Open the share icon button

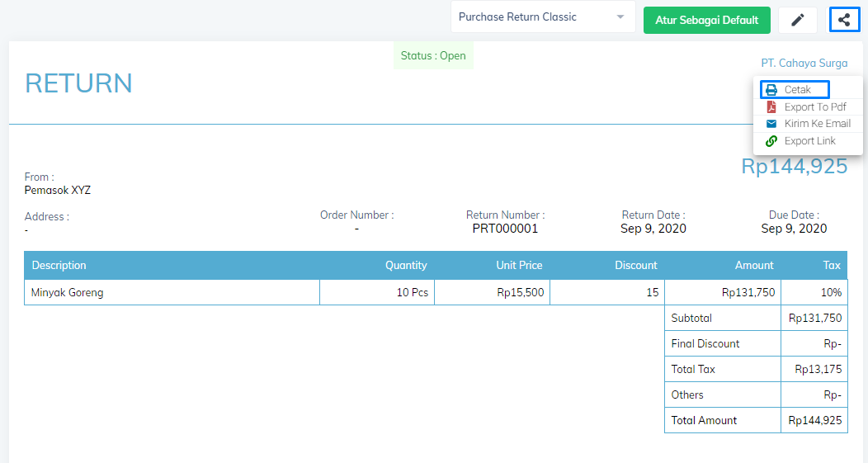(844, 20)
